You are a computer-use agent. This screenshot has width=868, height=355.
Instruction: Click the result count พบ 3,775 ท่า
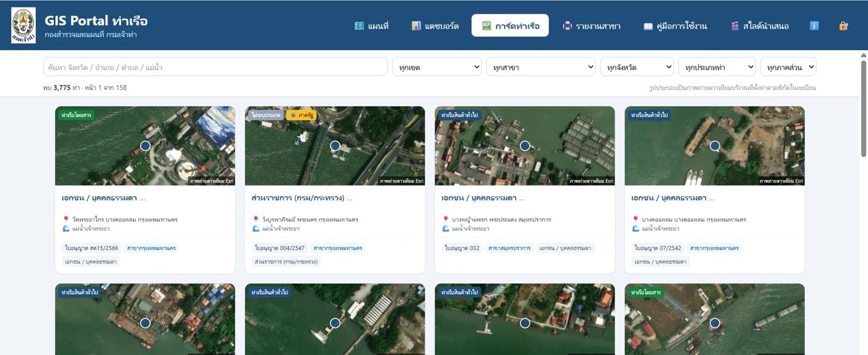pyautogui.click(x=61, y=88)
